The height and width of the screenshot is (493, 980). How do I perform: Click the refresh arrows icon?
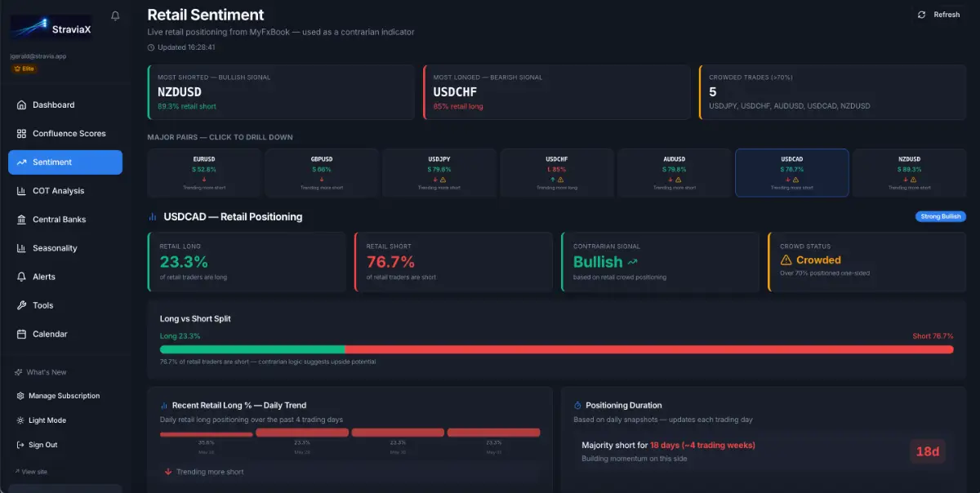922,15
